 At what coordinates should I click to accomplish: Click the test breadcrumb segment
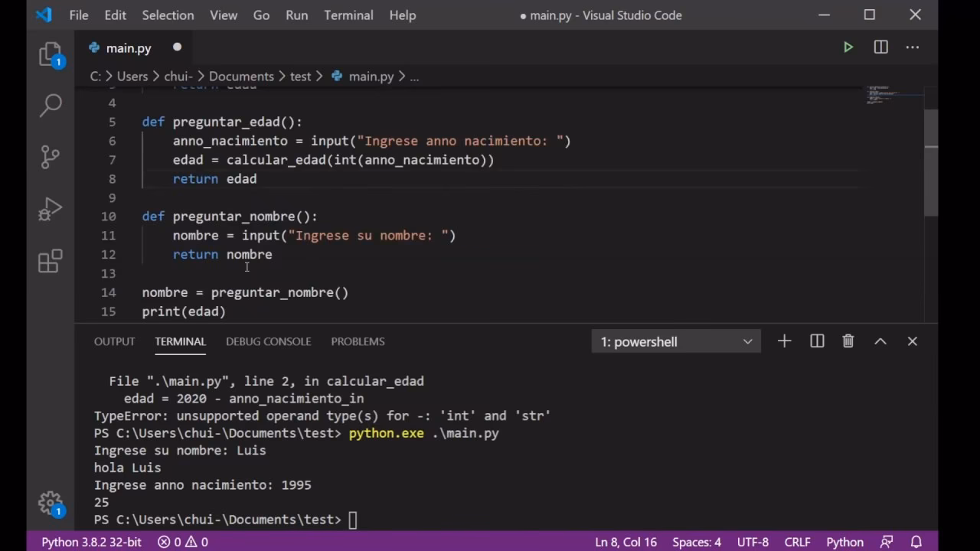tap(301, 77)
